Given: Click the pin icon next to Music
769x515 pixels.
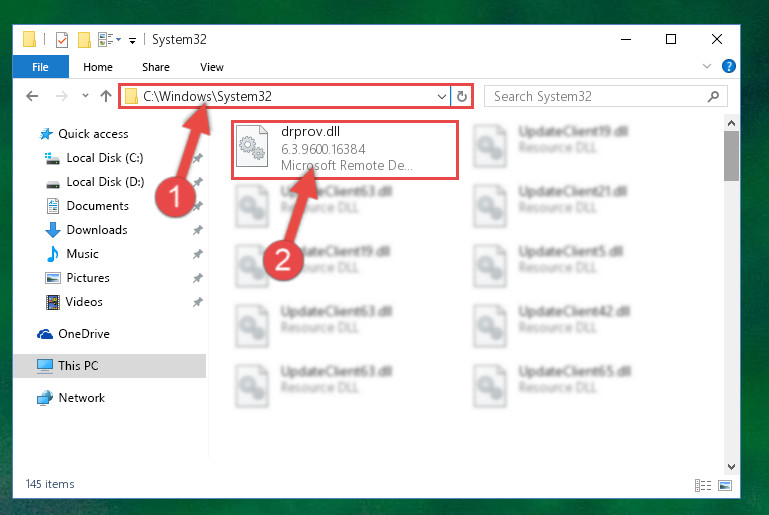Looking at the screenshot, I should (197, 254).
